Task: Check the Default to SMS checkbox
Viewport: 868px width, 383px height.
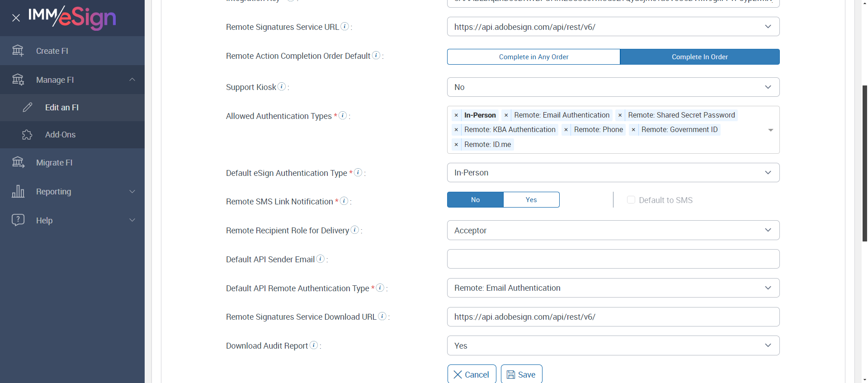Action: [631, 200]
